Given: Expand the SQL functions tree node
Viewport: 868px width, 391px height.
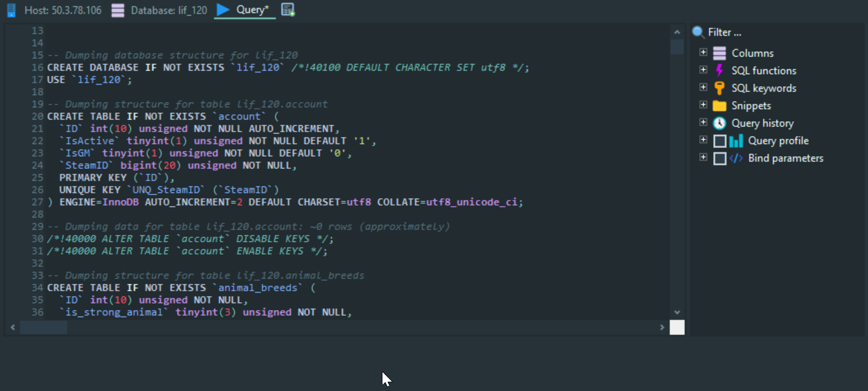Looking at the screenshot, I should coord(703,70).
